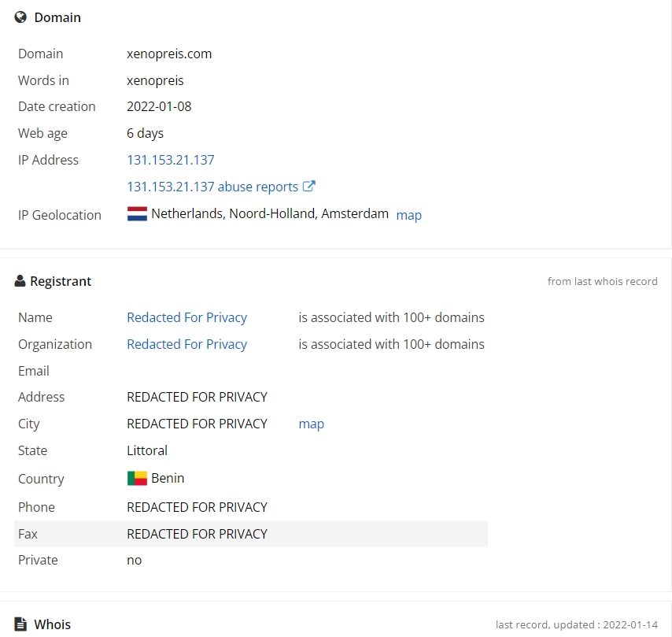Viewport: 672px width, 637px height.
Task: Click the date creation value 2022-01-08
Action: click(159, 106)
